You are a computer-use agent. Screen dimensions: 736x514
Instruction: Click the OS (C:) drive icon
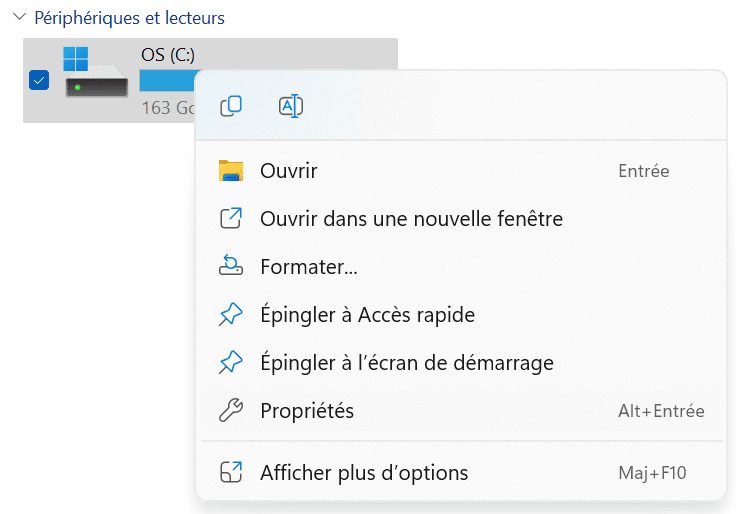tap(96, 72)
